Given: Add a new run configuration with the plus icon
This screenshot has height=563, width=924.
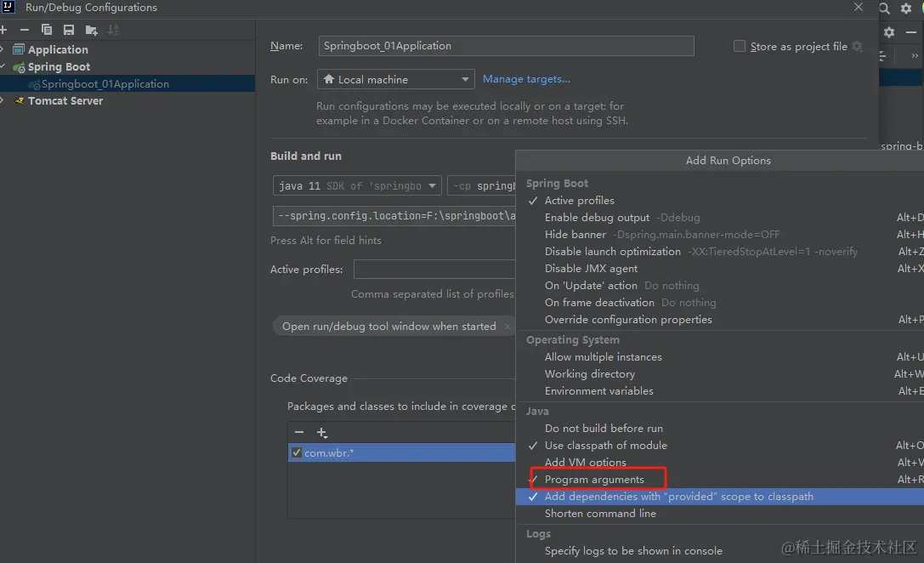Looking at the screenshot, I should pos(3,30).
